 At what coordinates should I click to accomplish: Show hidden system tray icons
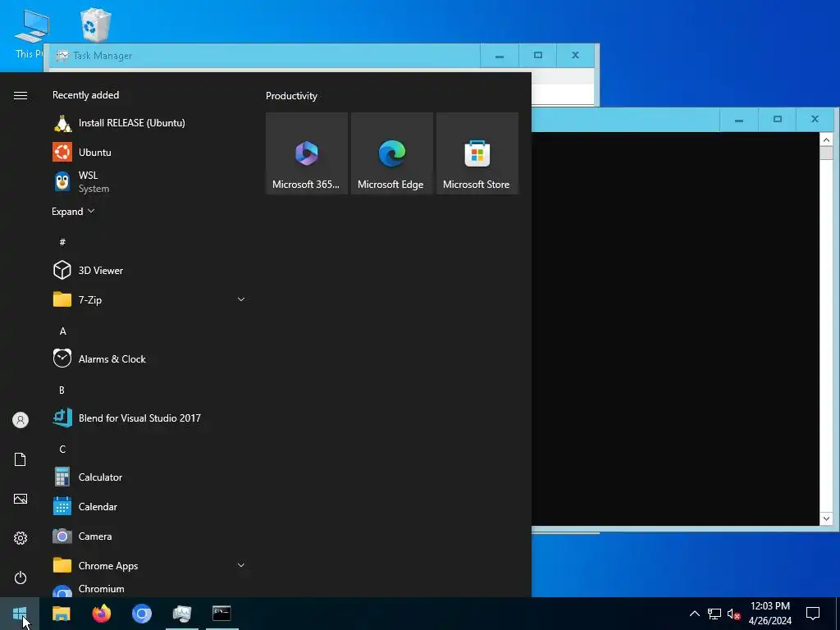click(x=694, y=614)
